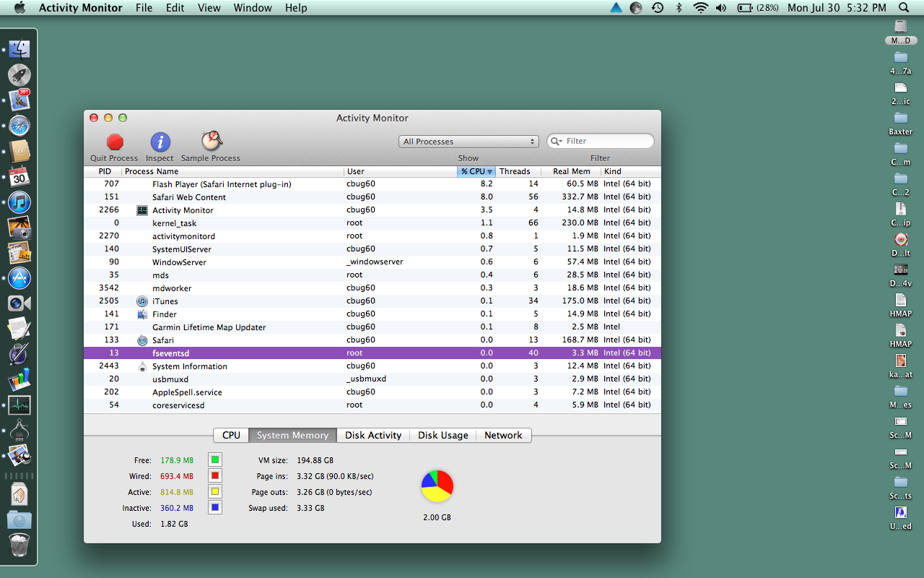Image resolution: width=924 pixels, height=578 pixels.
Task: Click the Bluetooth menu bar icon
Action: point(679,8)
